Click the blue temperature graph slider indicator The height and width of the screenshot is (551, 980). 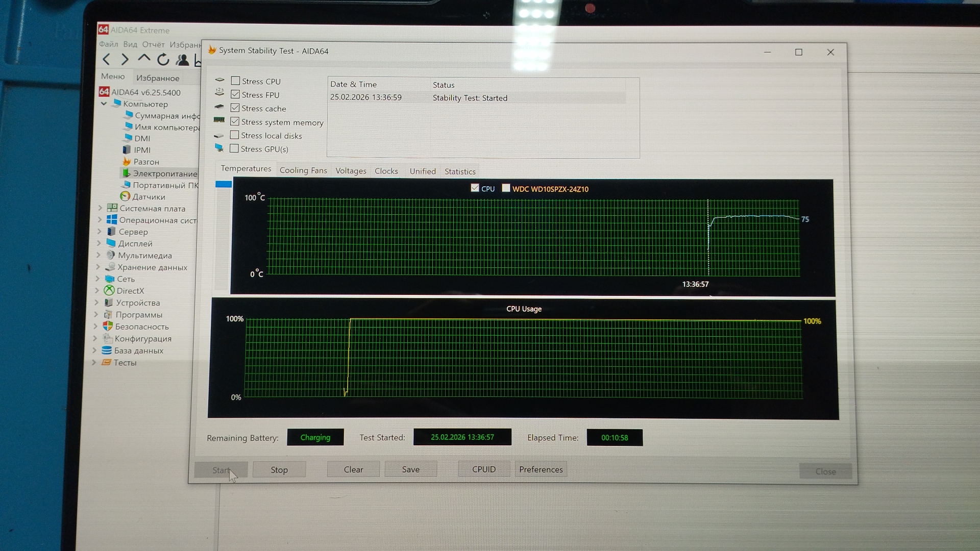click(224, 184)
